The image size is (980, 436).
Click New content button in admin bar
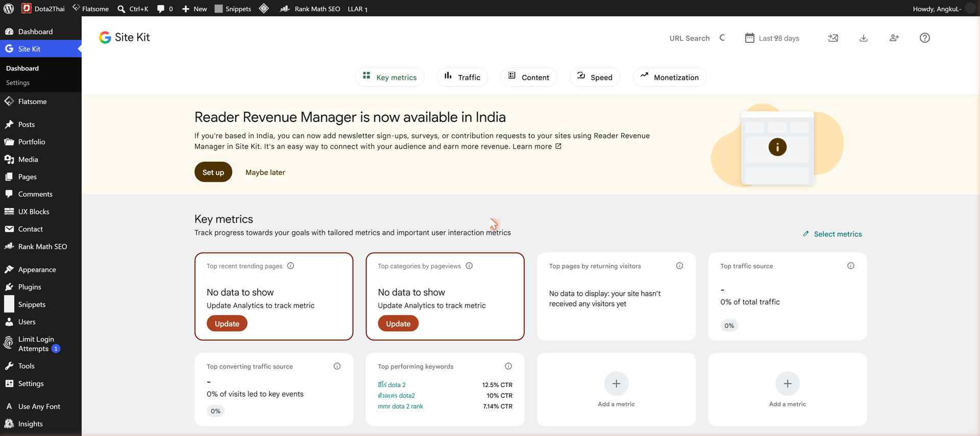194,9
